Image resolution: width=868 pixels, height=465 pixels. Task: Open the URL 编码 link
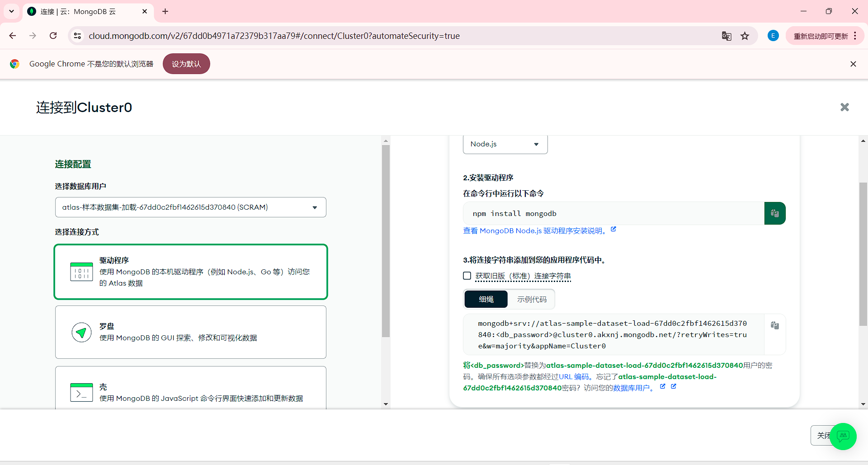(574, 376)
